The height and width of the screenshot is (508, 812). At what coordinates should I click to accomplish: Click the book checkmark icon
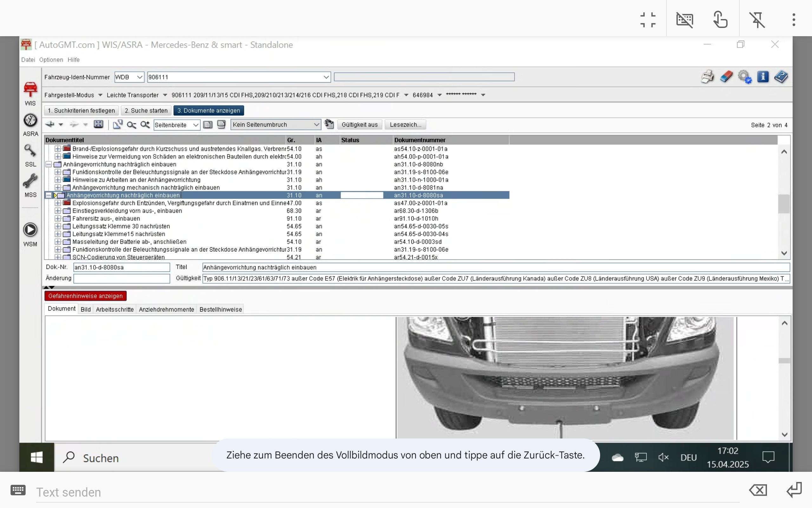point(781,77)
